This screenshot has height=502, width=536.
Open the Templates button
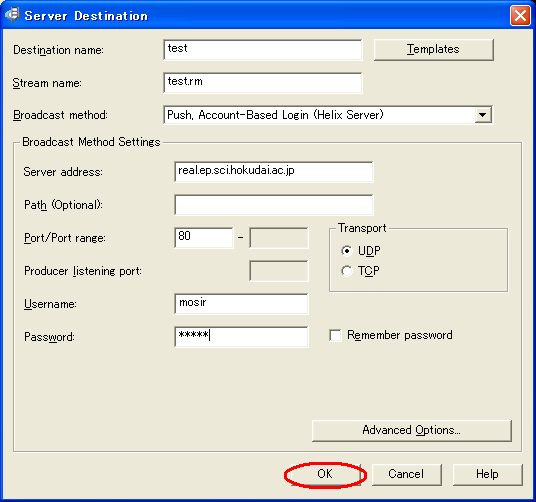[433, 50]
